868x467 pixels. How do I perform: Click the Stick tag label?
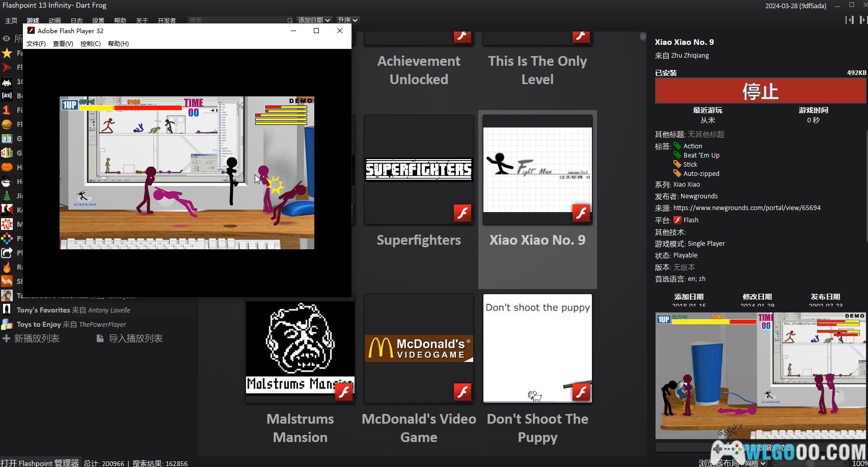coord(690,165)
